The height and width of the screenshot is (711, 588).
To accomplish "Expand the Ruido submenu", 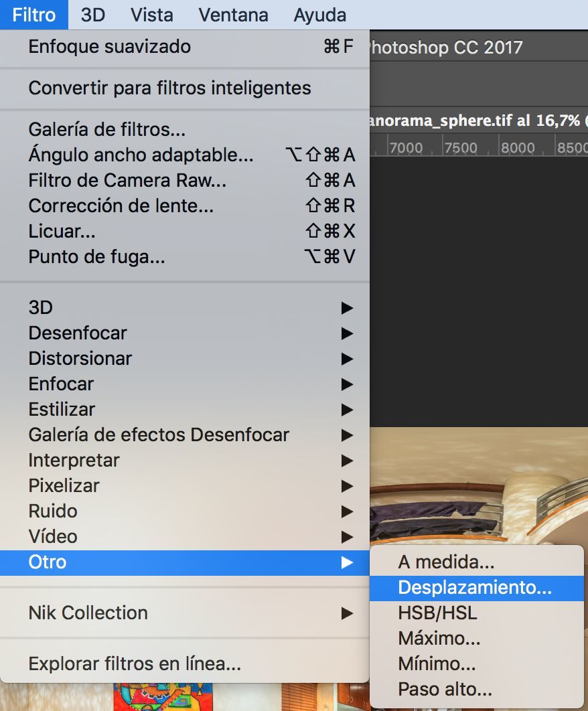I will click(x=185, y=511).
